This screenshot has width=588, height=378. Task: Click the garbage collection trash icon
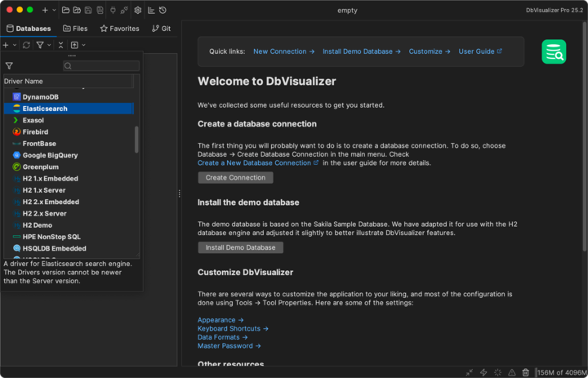(526, 371)
